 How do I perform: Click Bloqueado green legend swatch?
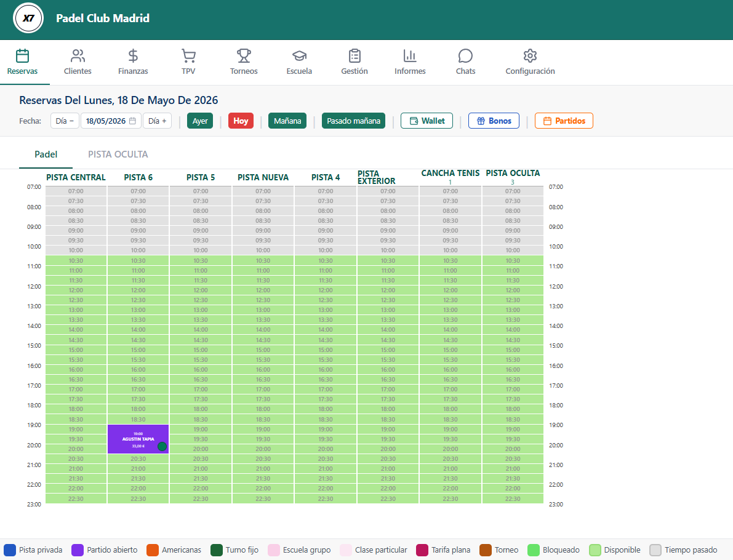tap(534, 550)
